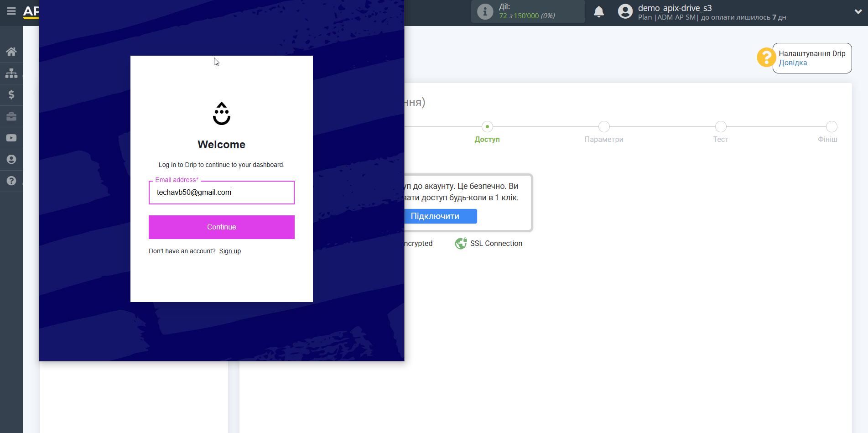Click the Налаштування Drip title
The width and height of the screenshot is (868, 433).
(812, 53)
